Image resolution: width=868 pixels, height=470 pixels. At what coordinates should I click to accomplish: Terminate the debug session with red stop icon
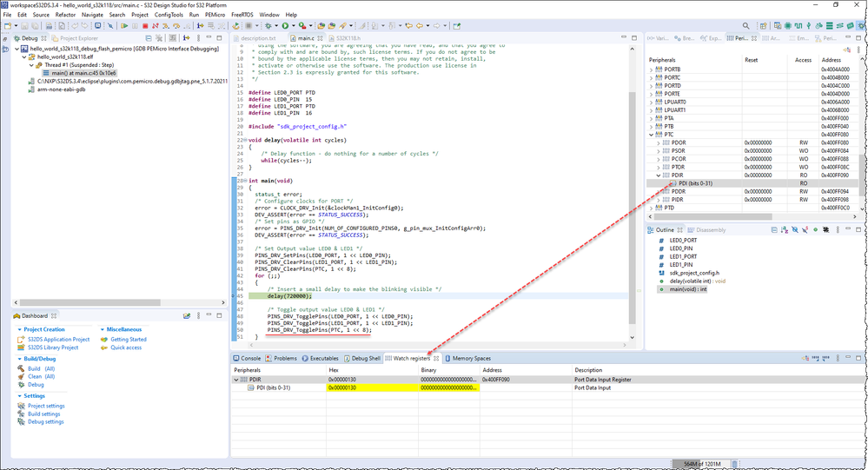click(x=145, y=25)
